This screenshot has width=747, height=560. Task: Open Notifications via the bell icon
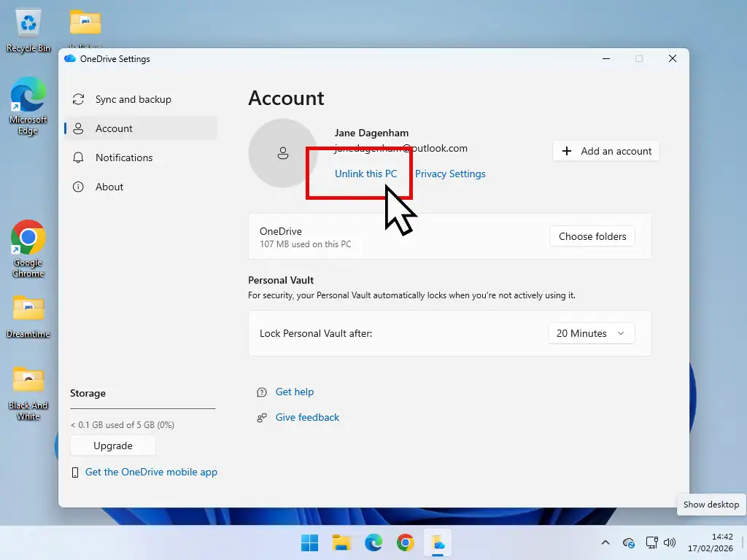point(79,157)
